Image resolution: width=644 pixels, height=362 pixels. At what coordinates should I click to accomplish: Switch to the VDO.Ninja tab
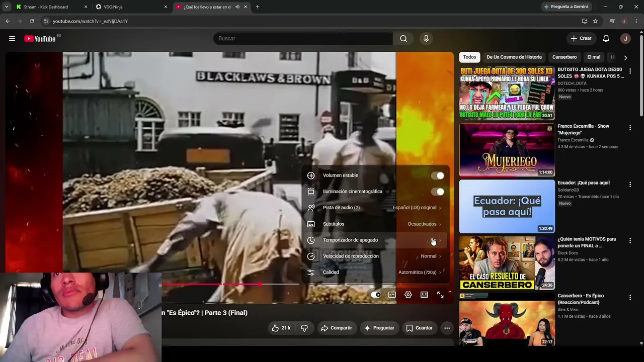[132, 7]
